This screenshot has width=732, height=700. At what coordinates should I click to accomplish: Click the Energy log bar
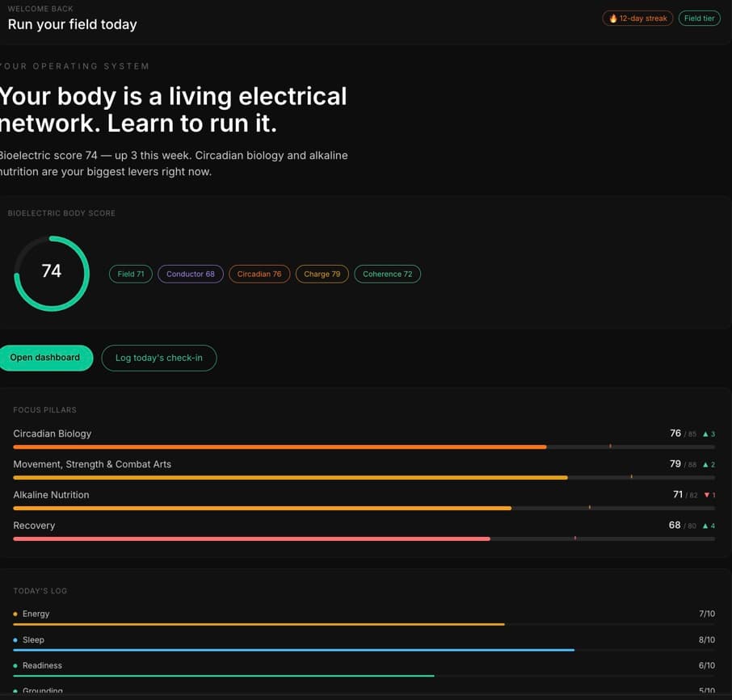point(364,624)
